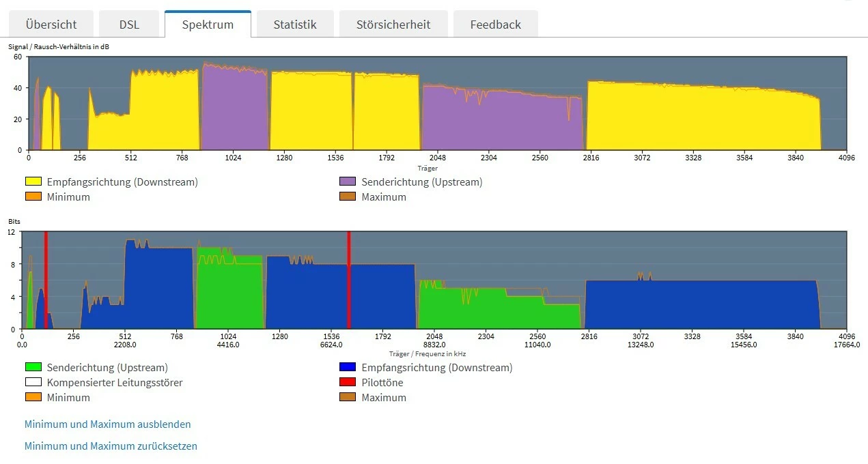Select the Spektrum tab
This screenshot has width=868, height=464.
[208, 24]
